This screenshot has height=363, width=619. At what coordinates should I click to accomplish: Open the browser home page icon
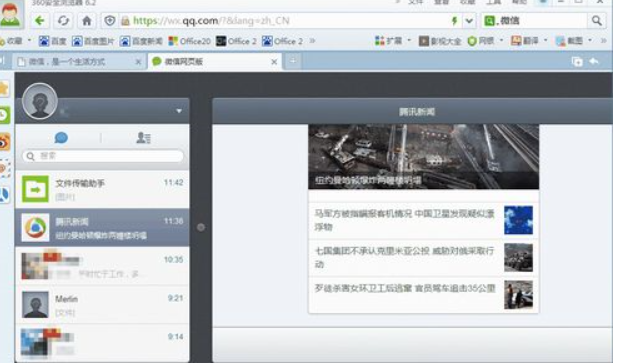click(87, 21)
